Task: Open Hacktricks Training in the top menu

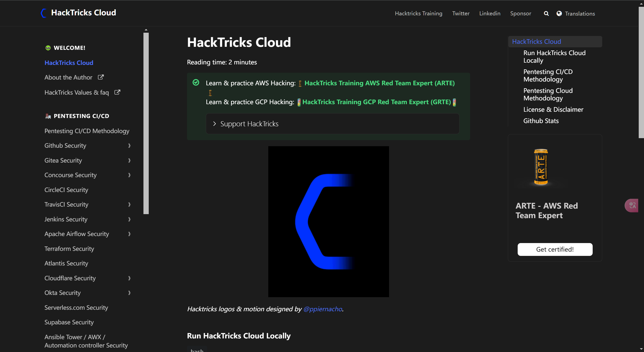Action: click(x=418, y=14)
